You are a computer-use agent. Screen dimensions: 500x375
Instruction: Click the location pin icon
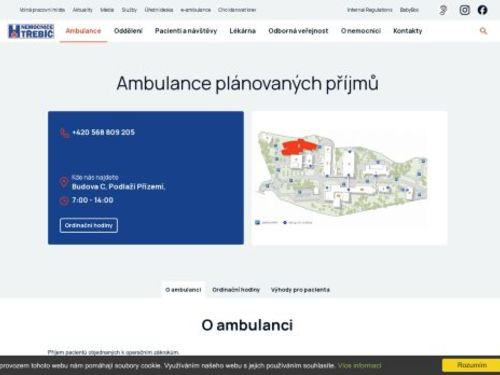click(64, 182)
